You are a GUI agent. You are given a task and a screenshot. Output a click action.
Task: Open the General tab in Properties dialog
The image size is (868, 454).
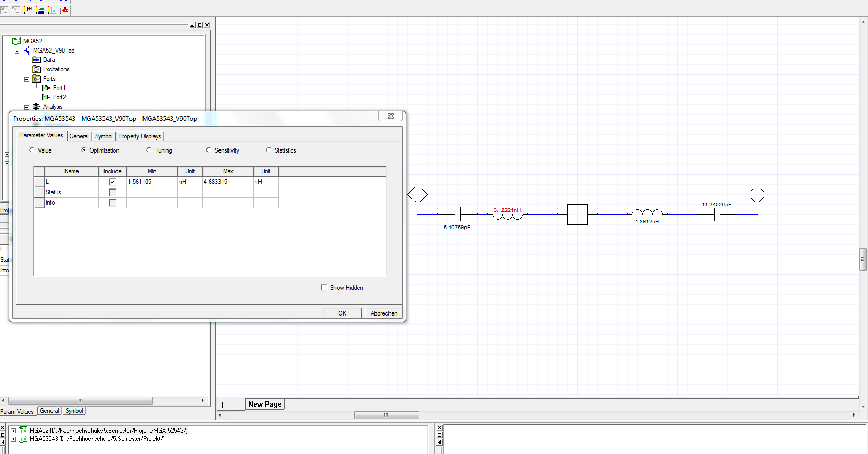point(79,136)
